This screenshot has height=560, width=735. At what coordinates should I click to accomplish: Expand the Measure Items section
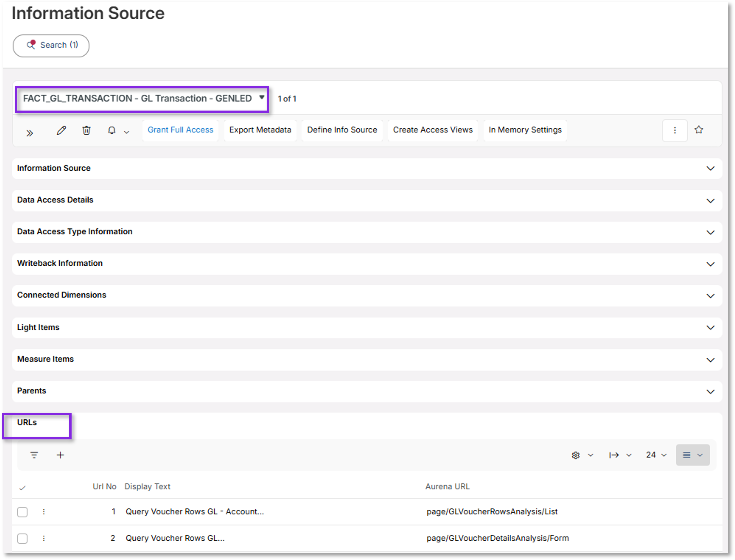[367, 359]
